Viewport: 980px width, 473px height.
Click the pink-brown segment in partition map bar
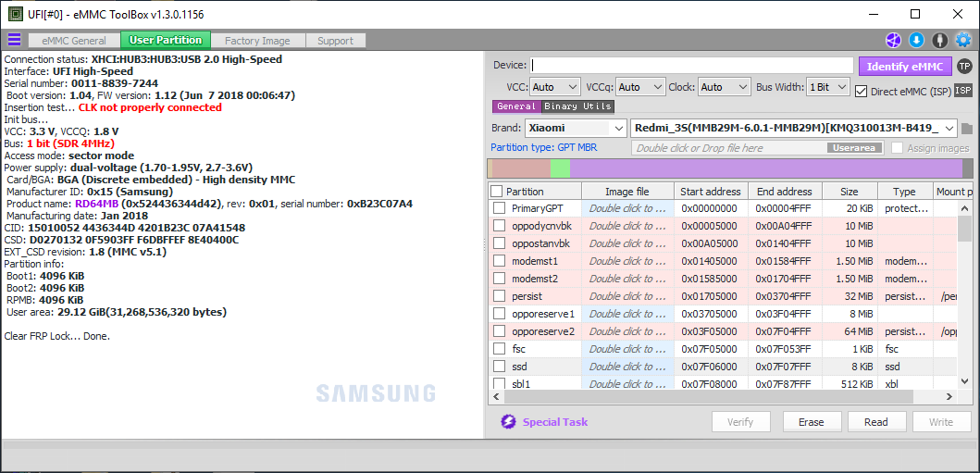(x=521, y=168)
